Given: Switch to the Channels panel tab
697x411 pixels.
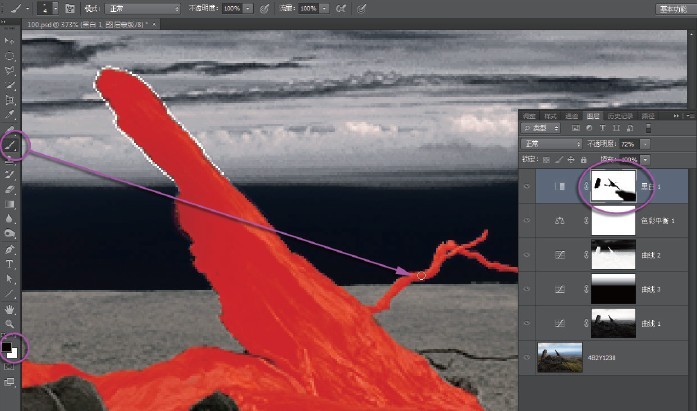Looking at the screenshot, I should 571,116.
